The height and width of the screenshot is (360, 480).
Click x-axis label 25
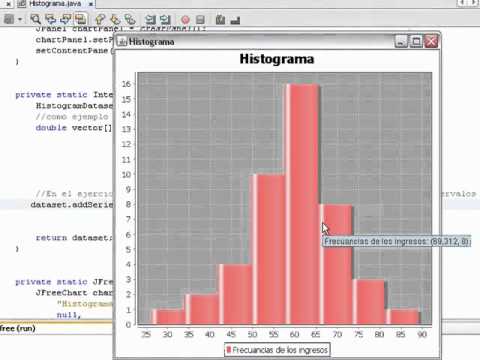pos(146,334)
